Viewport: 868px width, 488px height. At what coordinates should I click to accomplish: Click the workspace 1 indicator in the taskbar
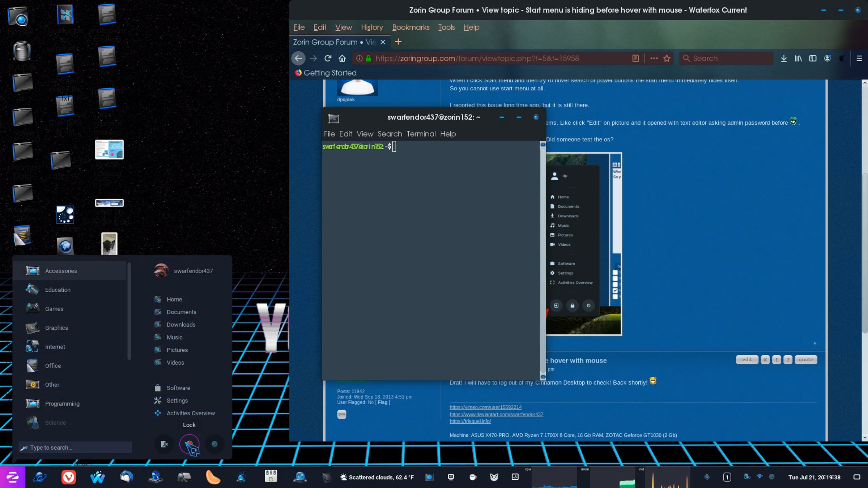tap(727, 477)
